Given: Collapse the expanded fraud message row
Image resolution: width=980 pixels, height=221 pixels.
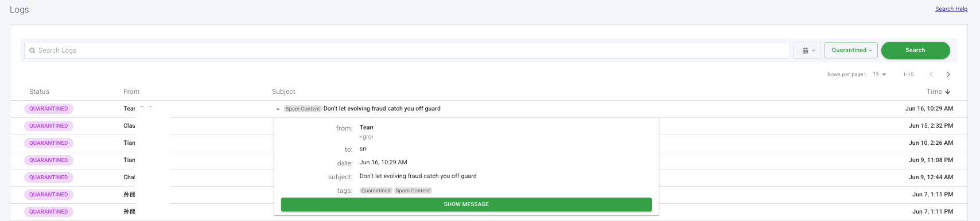Looking at the screenshot, I should coord(278,109).
